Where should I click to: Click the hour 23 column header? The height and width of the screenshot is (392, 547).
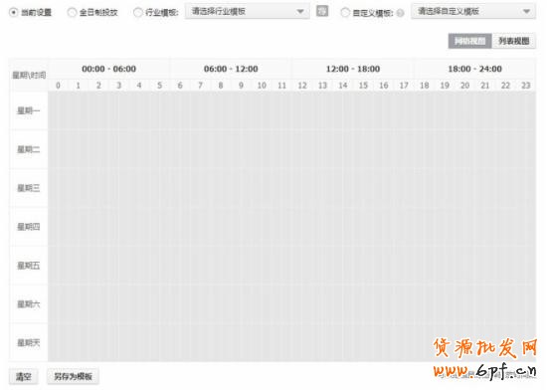pyautogui.click(x=526, y=86)
